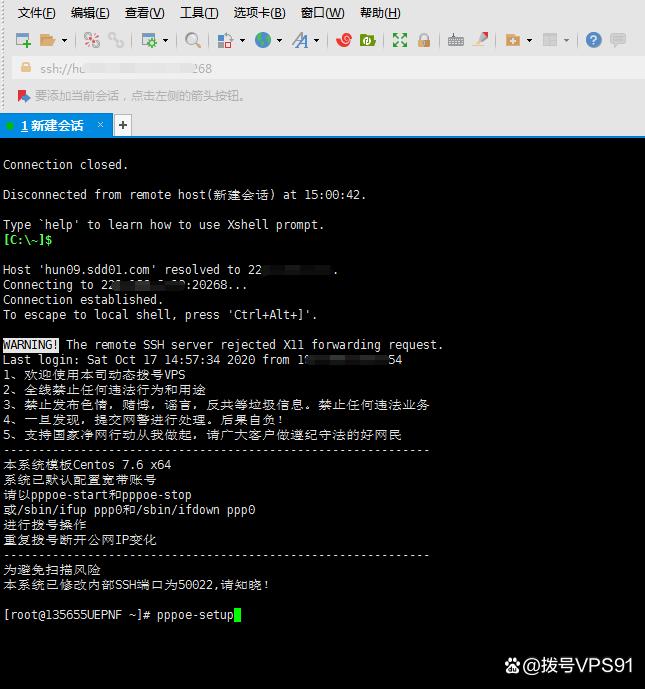
Task: Click the Open Session folder icon
Action: point(47,40)
